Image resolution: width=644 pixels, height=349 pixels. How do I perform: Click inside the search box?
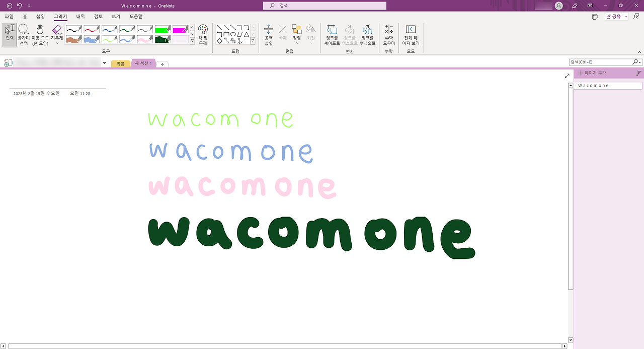point(325,5)
